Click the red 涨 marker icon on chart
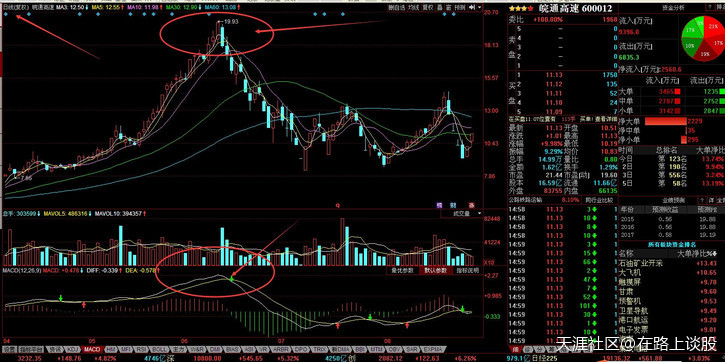The image size is (725, 362). (473, 204)
